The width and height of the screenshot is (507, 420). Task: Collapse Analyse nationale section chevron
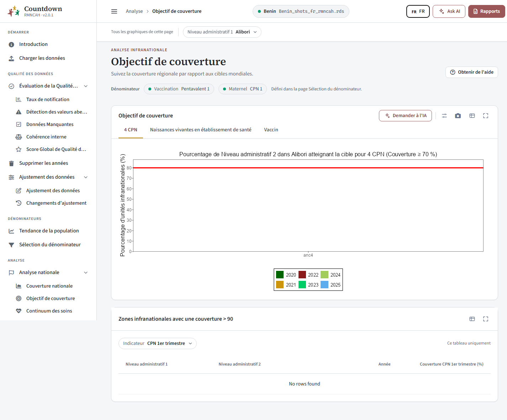86,273
